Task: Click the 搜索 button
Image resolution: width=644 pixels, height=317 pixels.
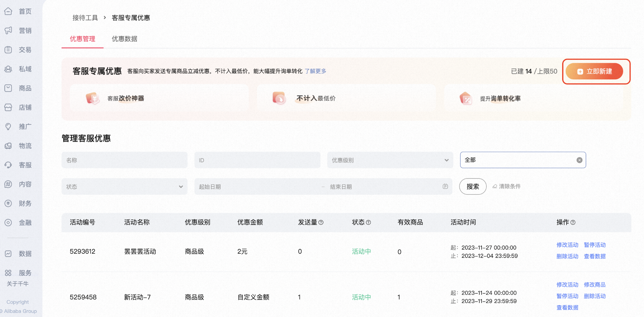Action: click(x=473, y=186)
